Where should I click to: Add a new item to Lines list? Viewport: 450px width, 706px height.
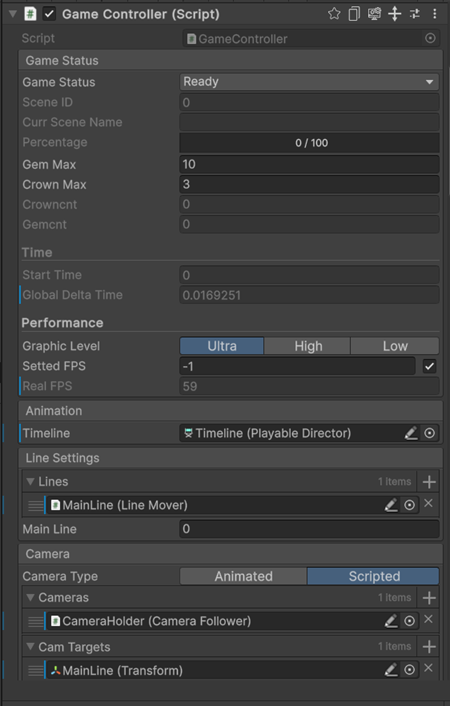pyautogui.click(x=429, y=482)
